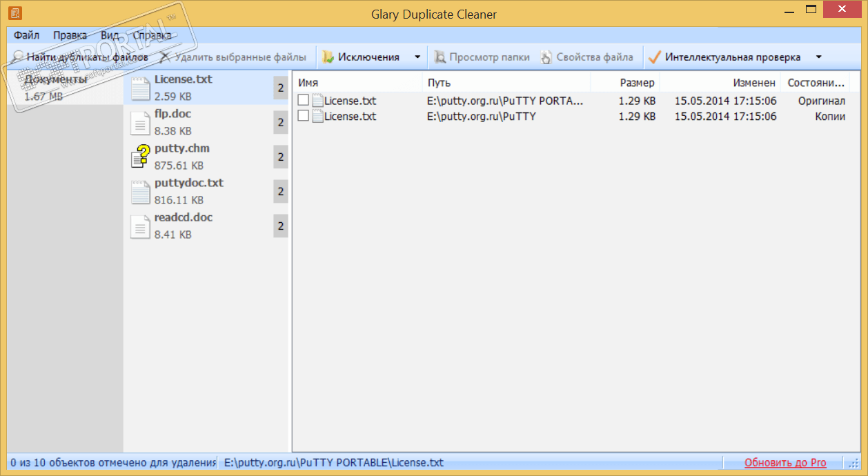Click path E:\putty.org.ru\PuTTY in second row
This screenshot has height=476, width=868.
(x=482, y=116)
